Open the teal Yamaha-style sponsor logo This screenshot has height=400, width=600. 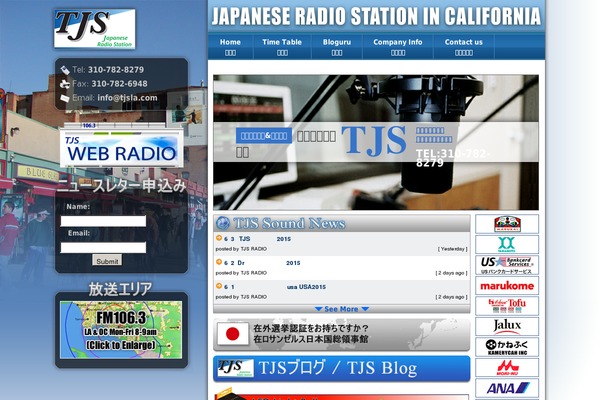click(x=507, y=244)
